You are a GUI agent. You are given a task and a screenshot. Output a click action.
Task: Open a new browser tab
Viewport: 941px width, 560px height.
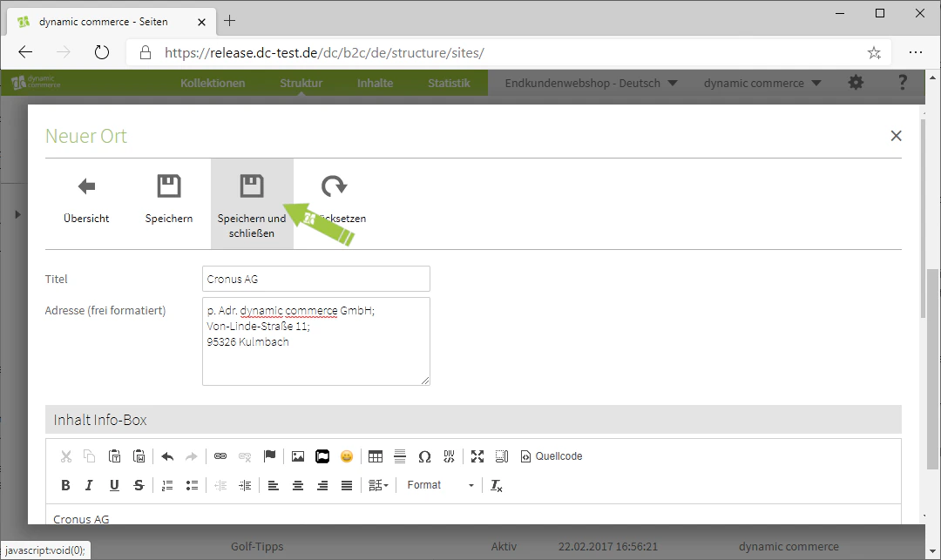pyautogui.click(x=229, y=21)
